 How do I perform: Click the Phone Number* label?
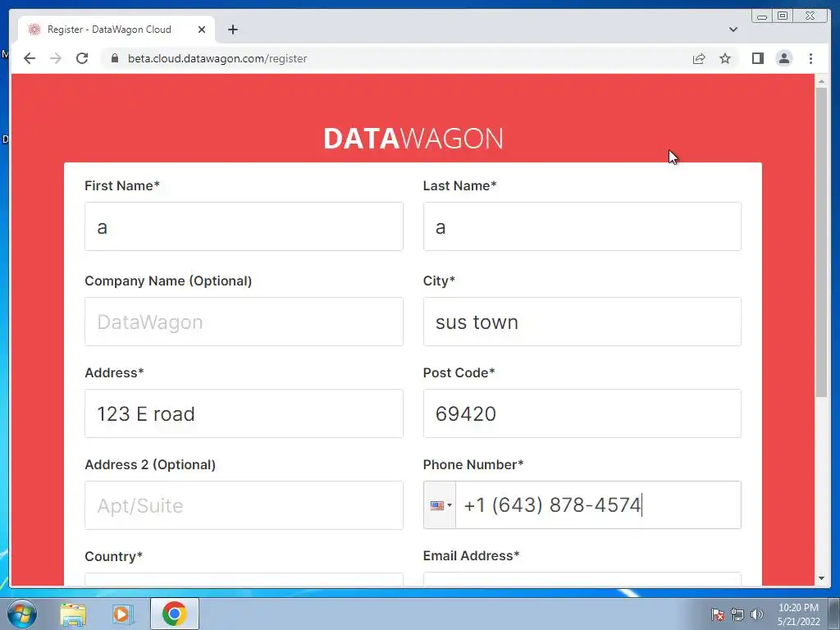point(473,464)
